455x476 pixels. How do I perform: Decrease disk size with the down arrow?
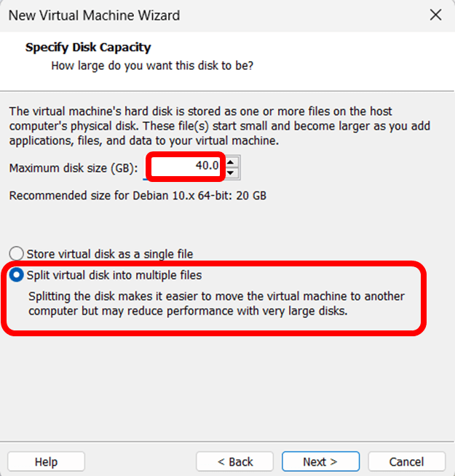(232, 172)
